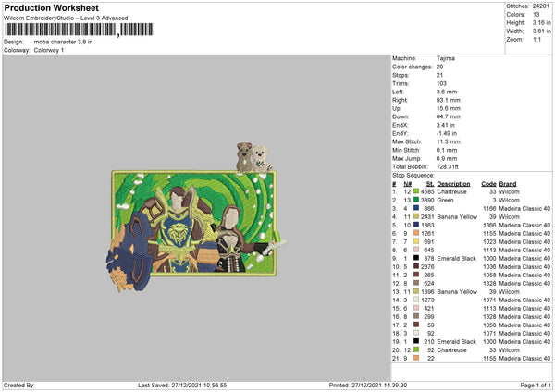Click code '1023' in stop row 7

click(x=489, y=241)
